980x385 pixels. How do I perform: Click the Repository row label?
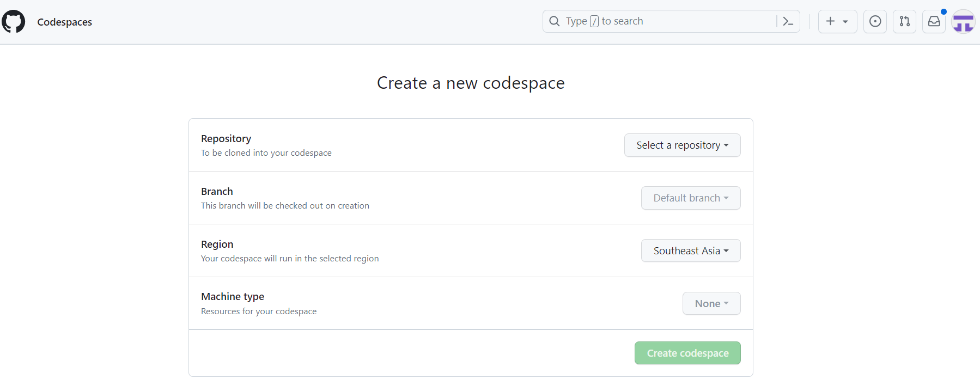[x=226, y=139]
